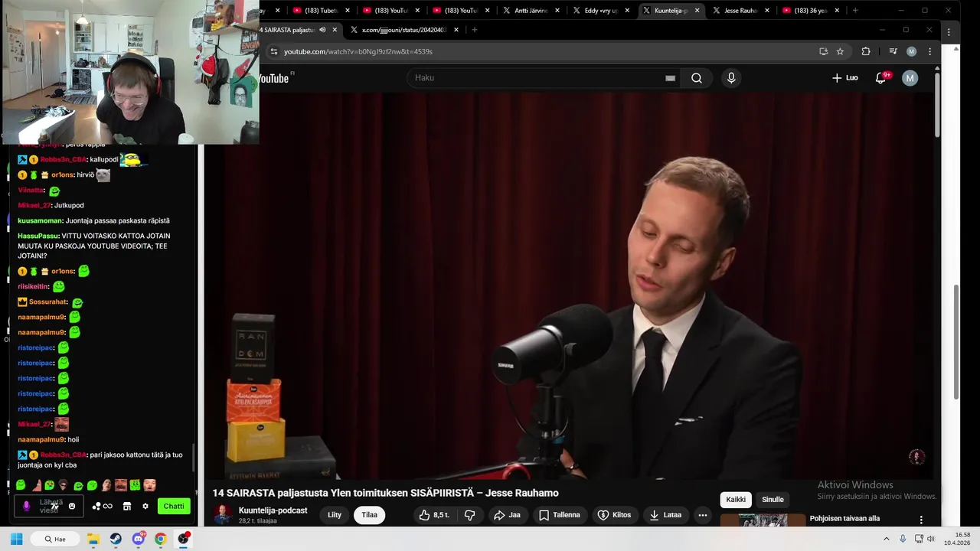Viewport: 980px width, 551px height.
Task: Open the chat shop storefront icon
Action: (127, 506)
